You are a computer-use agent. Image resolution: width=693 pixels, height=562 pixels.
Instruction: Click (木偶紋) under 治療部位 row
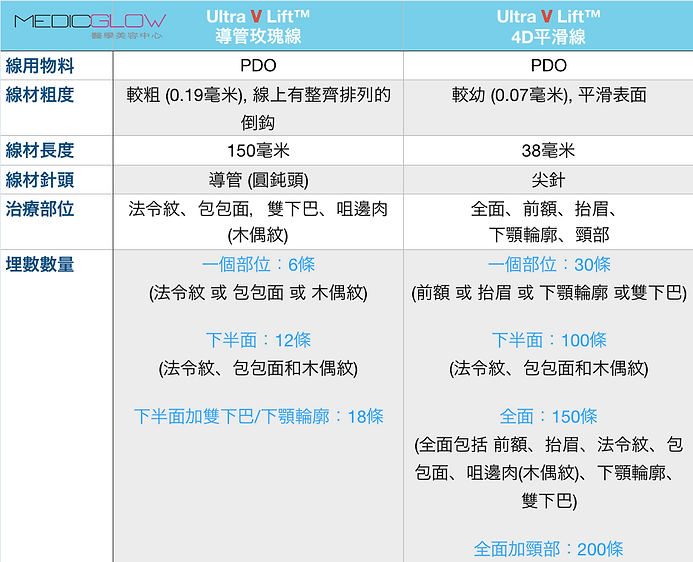coord(258,235)
